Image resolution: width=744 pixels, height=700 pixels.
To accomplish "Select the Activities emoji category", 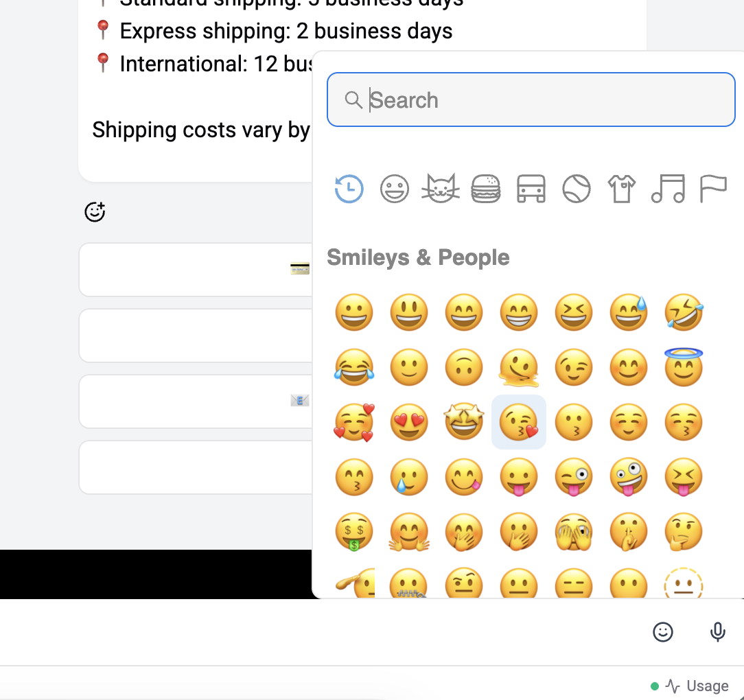I will coord(577,189).
